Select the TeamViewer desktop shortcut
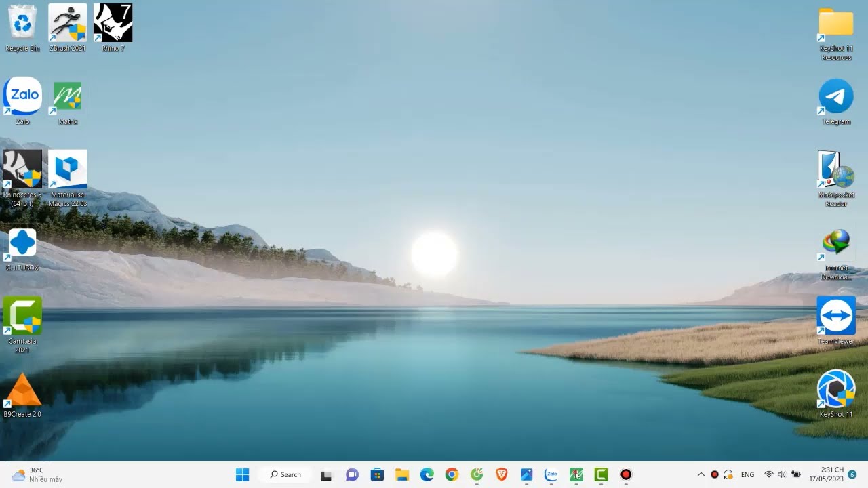 (836, 321)
